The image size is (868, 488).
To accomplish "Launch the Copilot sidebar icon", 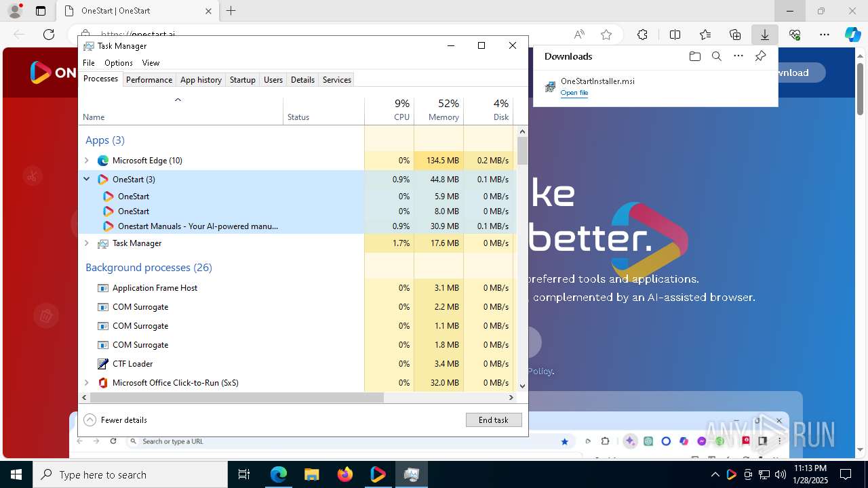I will pyautogui.click(x=852, y=35).
